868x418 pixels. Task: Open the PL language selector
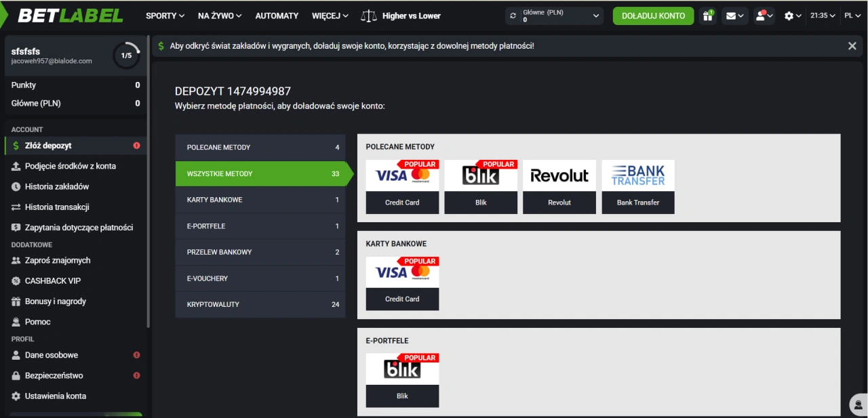pos(852,16)
